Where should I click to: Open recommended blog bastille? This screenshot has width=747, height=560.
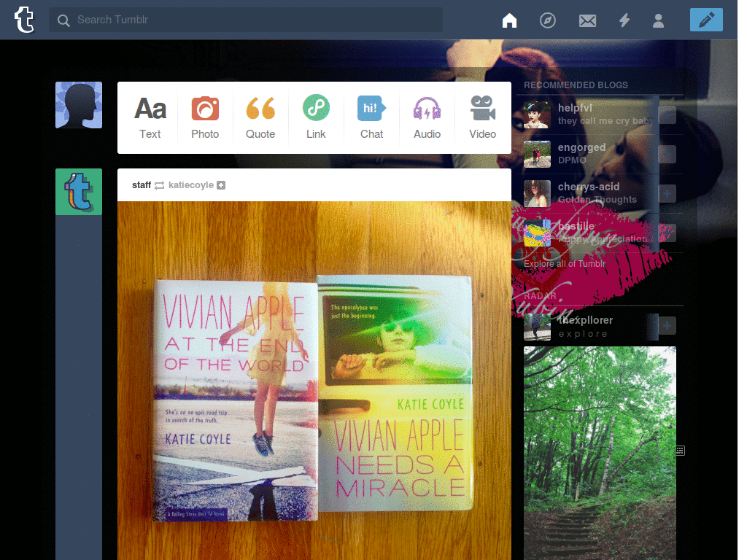(576, 226)
